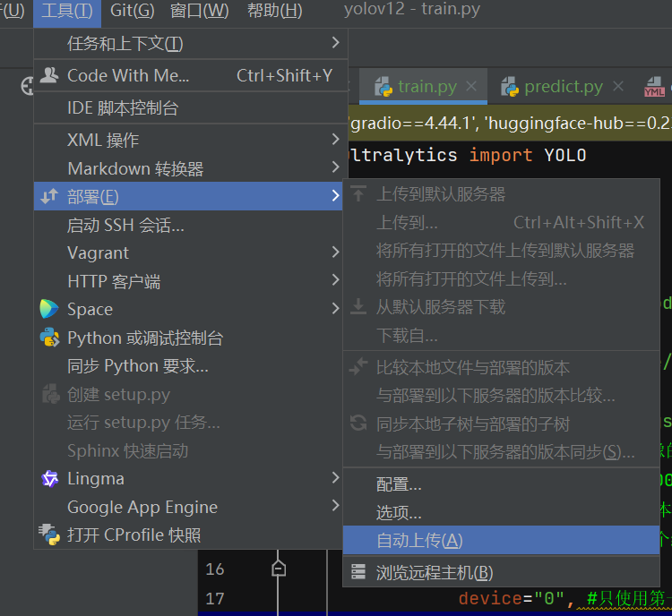Expand Lingma submenu arrow
Screen dimensions: 672x616
click(x=336, y=477)
